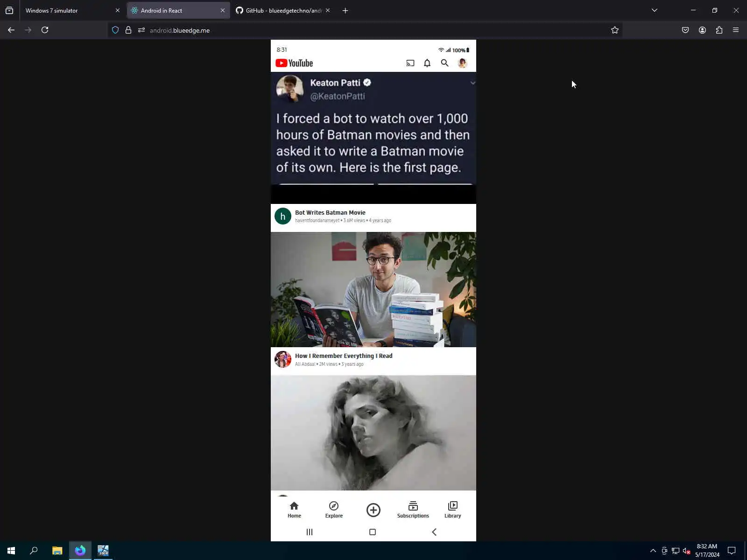This screenshot has height=560, width=747.
Task: Open Windows notification center
Action: pyautogui.click(x=732, y=551)
